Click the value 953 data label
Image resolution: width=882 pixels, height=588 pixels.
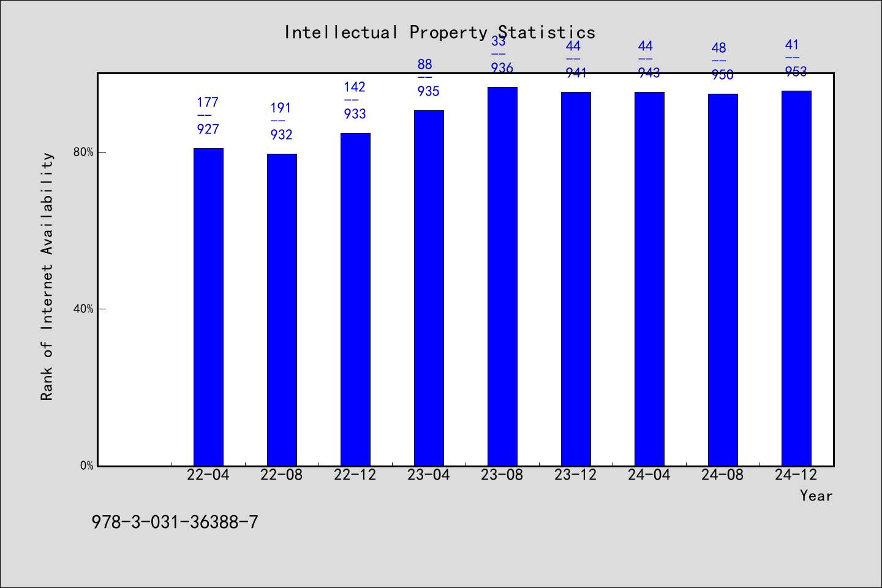[796, 72]
